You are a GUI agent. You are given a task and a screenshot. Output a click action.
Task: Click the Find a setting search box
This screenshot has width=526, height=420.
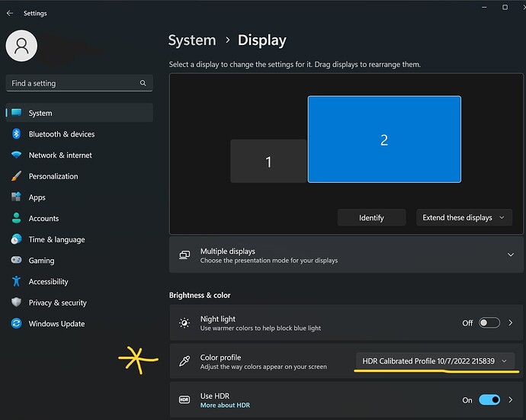click(x=79, y=83)
